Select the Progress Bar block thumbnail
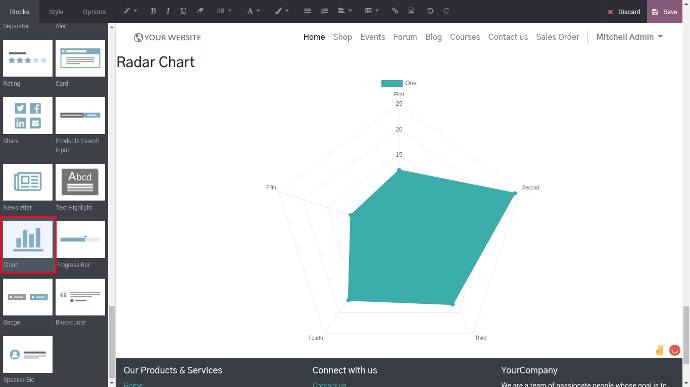 click(80, 240)
